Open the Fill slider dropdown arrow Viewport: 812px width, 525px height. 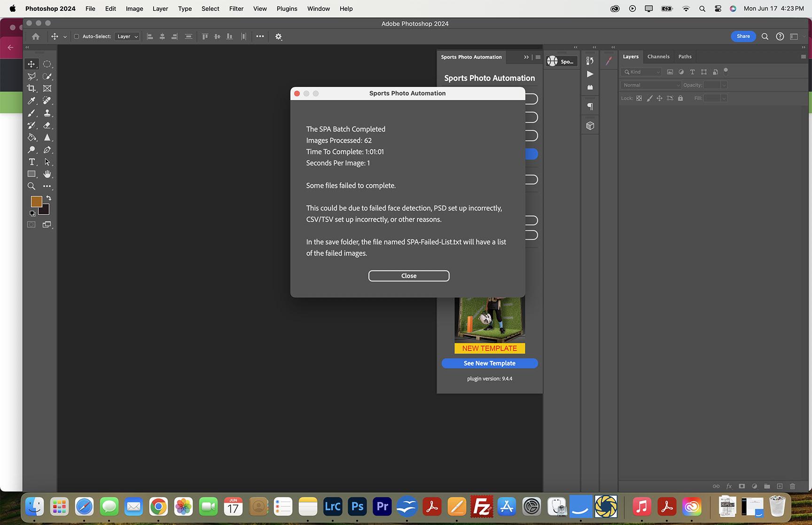click(x=724, y=98)
